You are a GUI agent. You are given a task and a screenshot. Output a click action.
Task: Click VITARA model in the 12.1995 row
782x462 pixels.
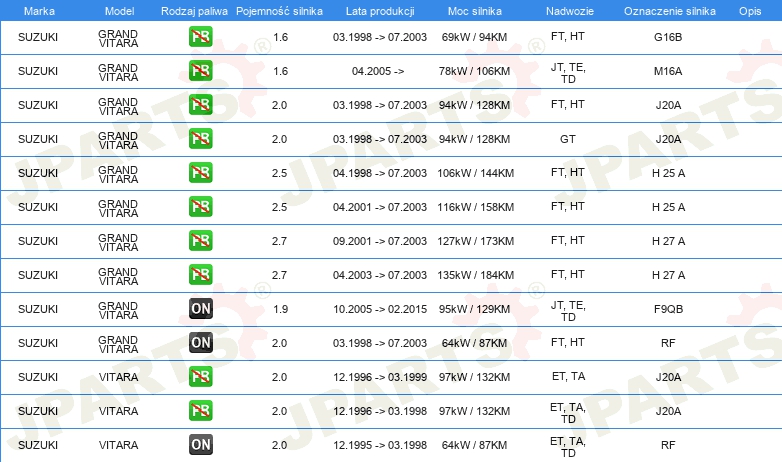[x=118, y=445]
